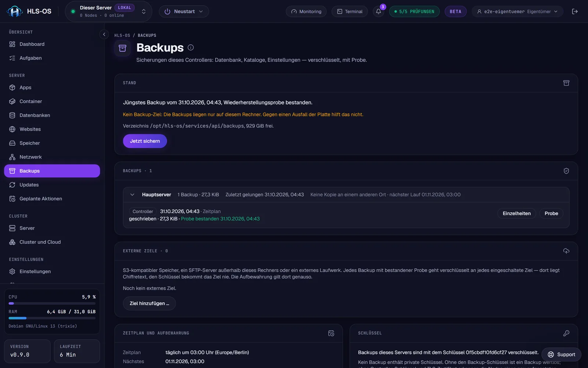Open Netzwerk in the sidebar

(x=52, y=157)
